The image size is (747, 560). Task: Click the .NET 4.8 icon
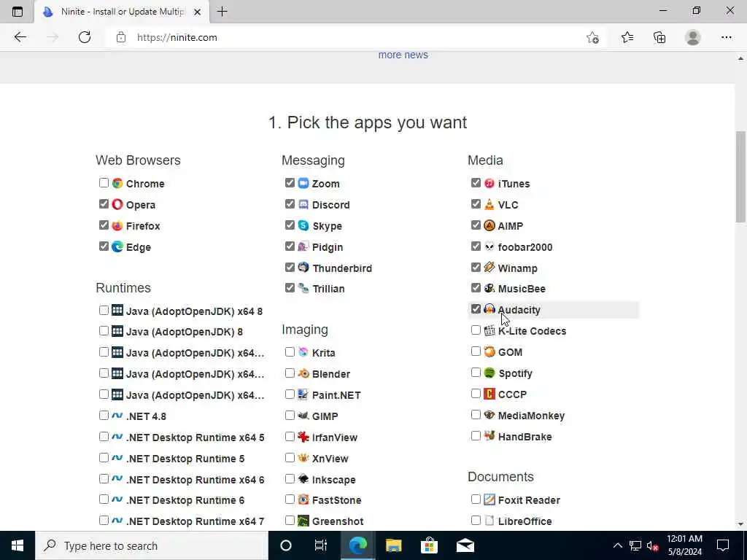117,416
